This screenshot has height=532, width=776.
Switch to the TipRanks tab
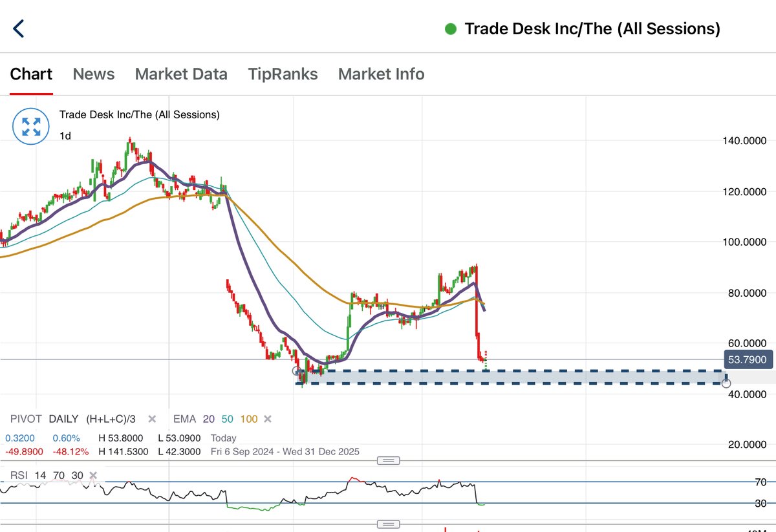coord(283,74)
